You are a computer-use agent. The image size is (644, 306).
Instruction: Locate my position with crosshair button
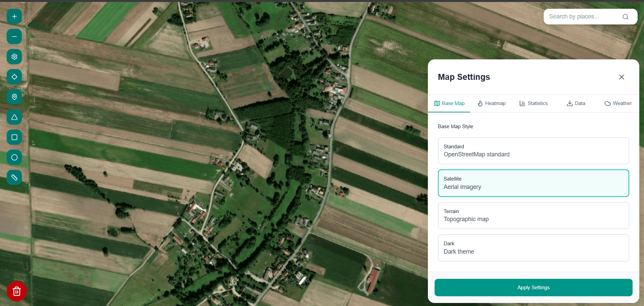tap(14, 77)
